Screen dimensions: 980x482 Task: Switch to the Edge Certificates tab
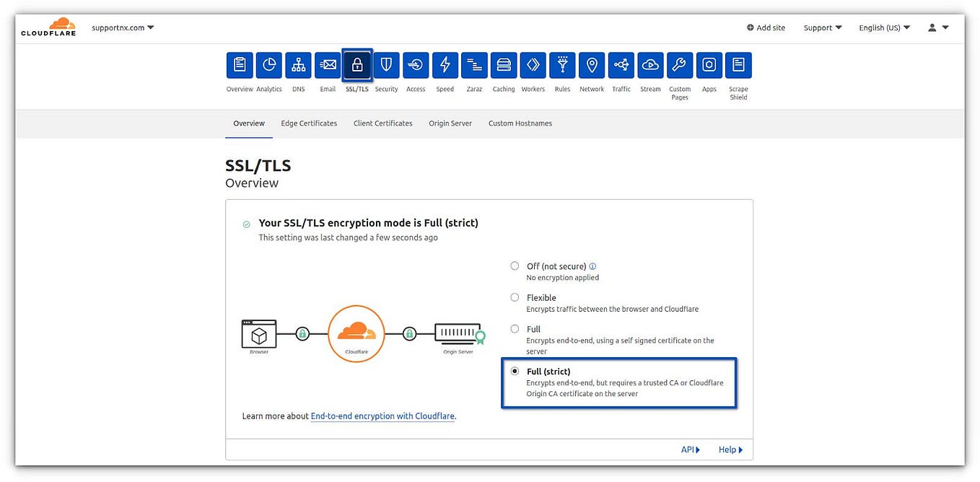(309, 123)
